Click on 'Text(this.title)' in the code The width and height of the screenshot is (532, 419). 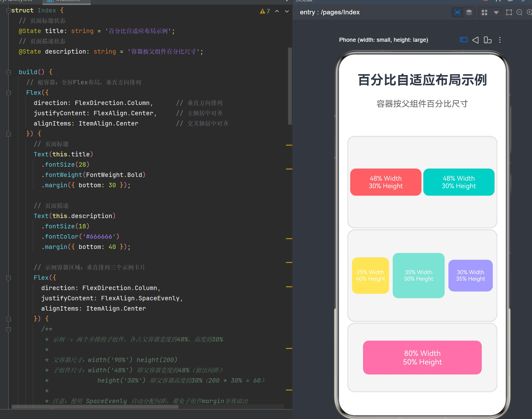(x=63, y=155)
